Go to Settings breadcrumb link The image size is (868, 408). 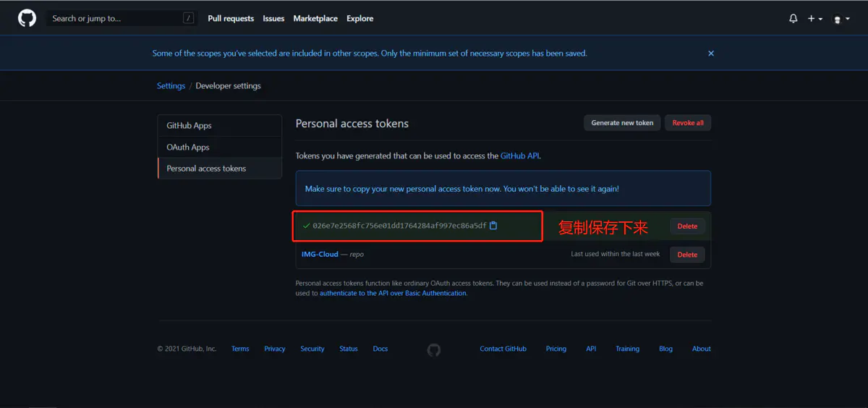pyautogui.click(x=171, y=86)
